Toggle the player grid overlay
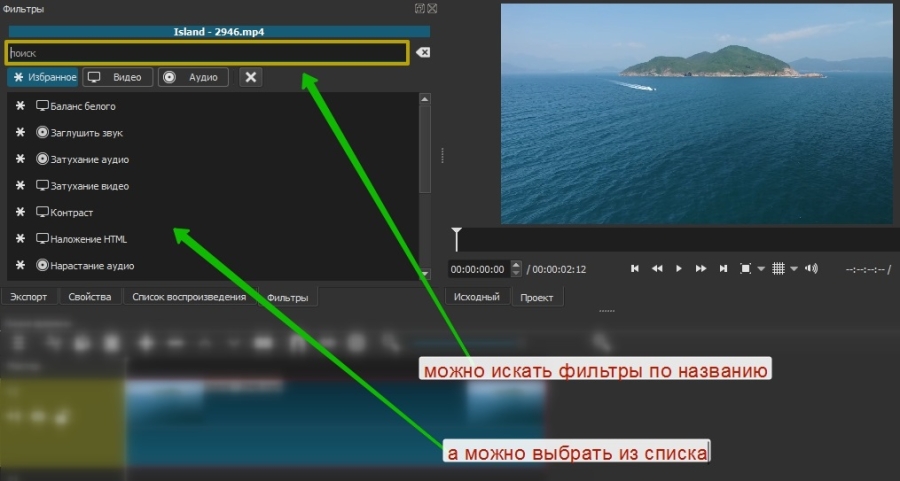This screenshot has height=481, width=900. pos(779,268)
